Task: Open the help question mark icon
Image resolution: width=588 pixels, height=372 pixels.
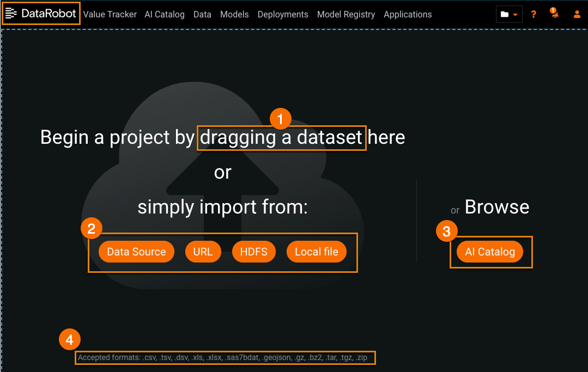Action: click(534, 15)
